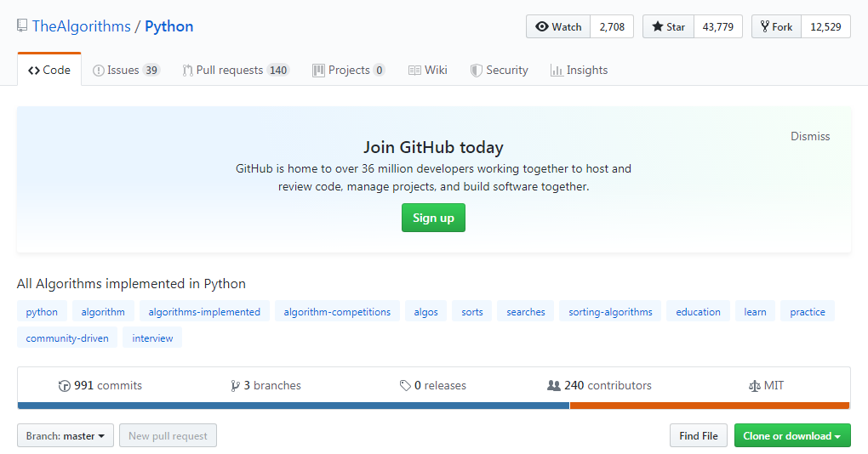Click the Star button label
This screenshot has width=868, height=454.
click(668, 26)
